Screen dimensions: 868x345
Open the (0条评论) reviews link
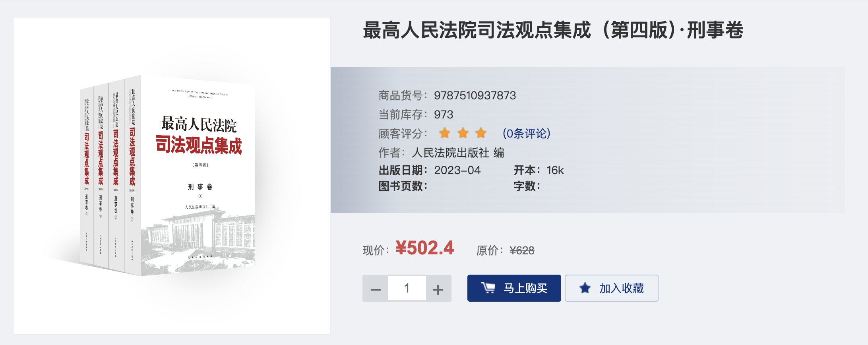[527, 134]
